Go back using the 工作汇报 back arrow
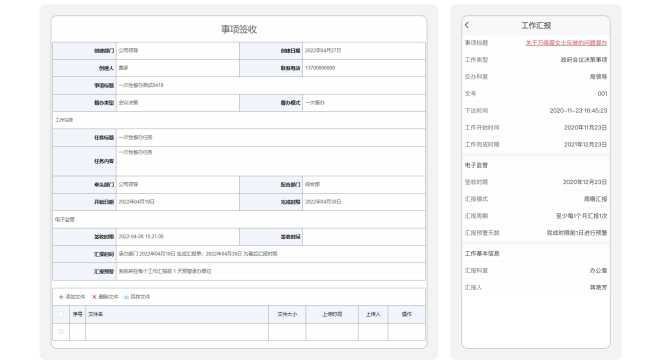The image size is (665, 360). click(467, 25)
